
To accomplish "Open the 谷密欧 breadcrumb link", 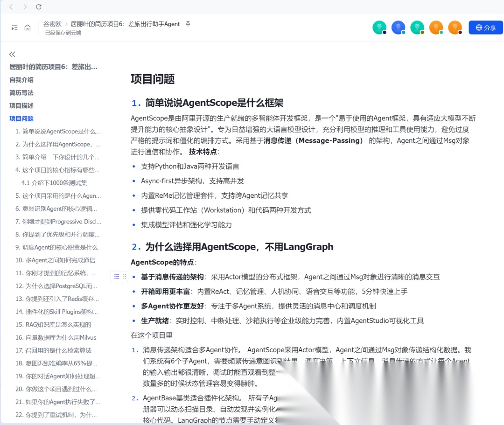I will [52, 24].
